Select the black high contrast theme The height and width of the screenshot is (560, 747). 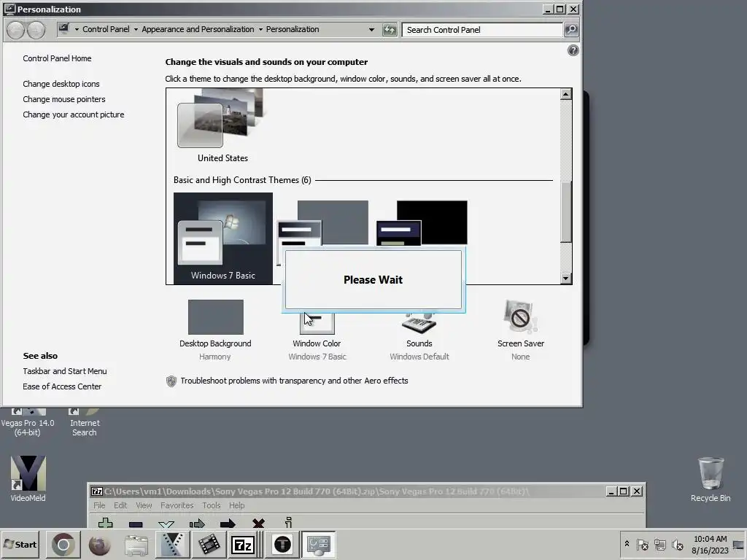tap(422, 222)
